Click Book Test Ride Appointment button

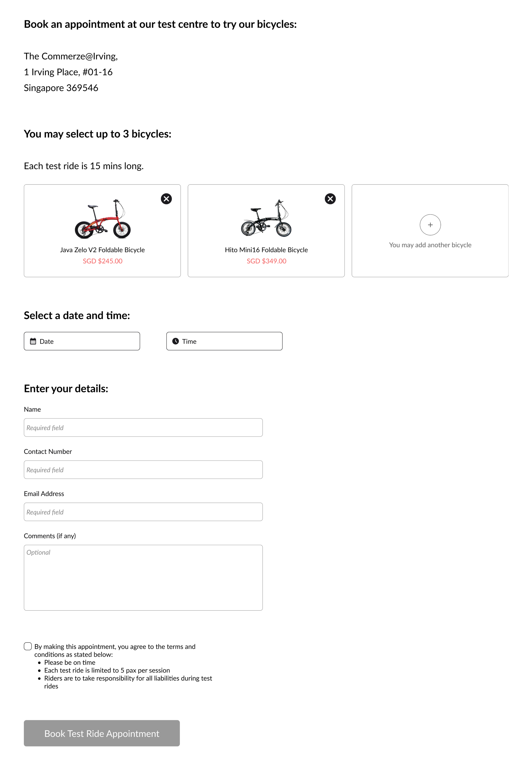102,733
